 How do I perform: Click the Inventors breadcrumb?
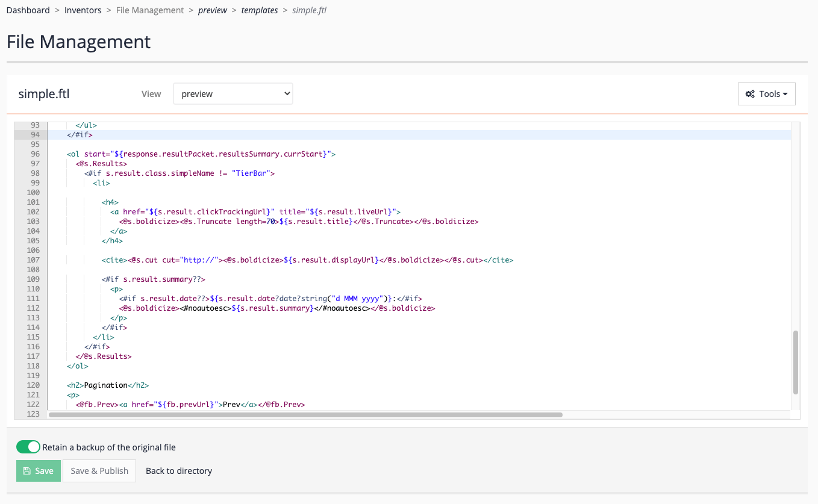(x=83, y=10)
